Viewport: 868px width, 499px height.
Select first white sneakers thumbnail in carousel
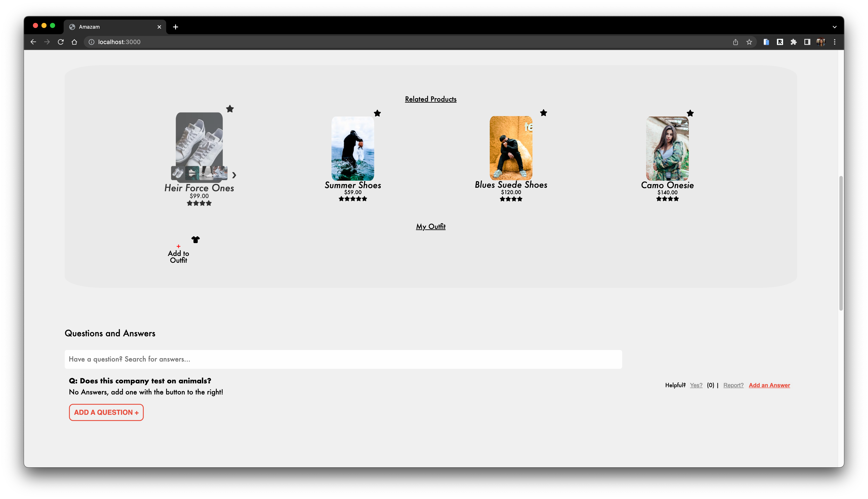coord(178,173)
